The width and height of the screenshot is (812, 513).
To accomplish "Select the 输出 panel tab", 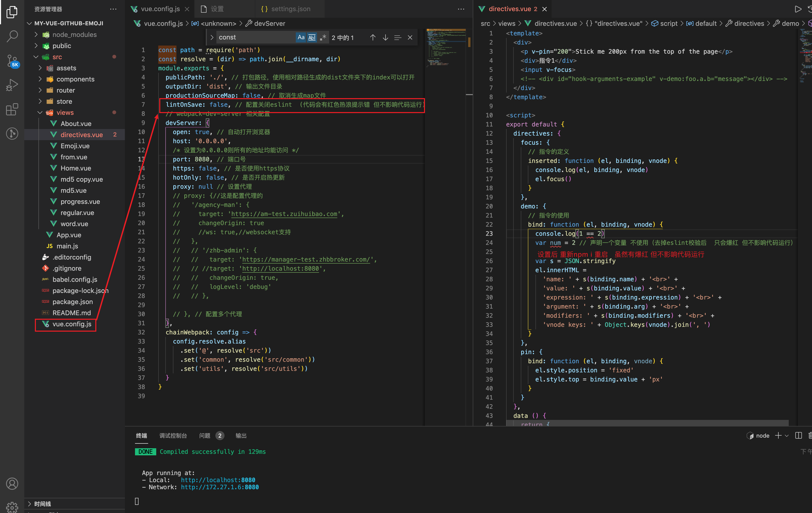I will tap(241, 436).
